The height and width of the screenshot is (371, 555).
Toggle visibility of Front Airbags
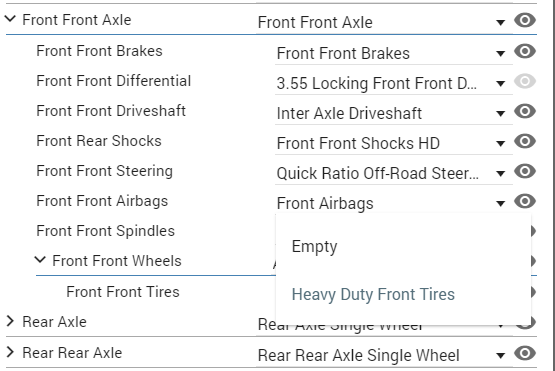click(525, 201)
